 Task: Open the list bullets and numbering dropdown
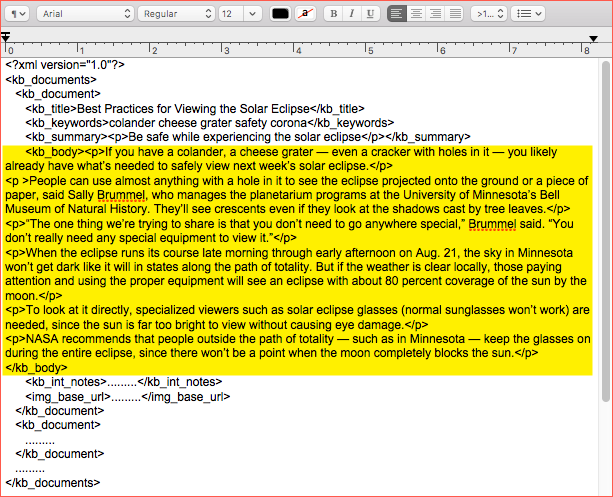(x=528, y=14)
